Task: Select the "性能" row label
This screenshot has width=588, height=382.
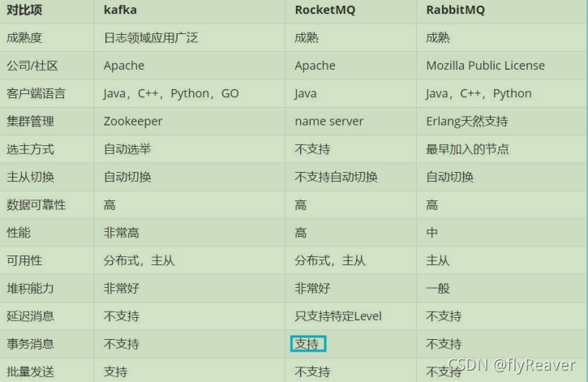Action: (19, 233)
